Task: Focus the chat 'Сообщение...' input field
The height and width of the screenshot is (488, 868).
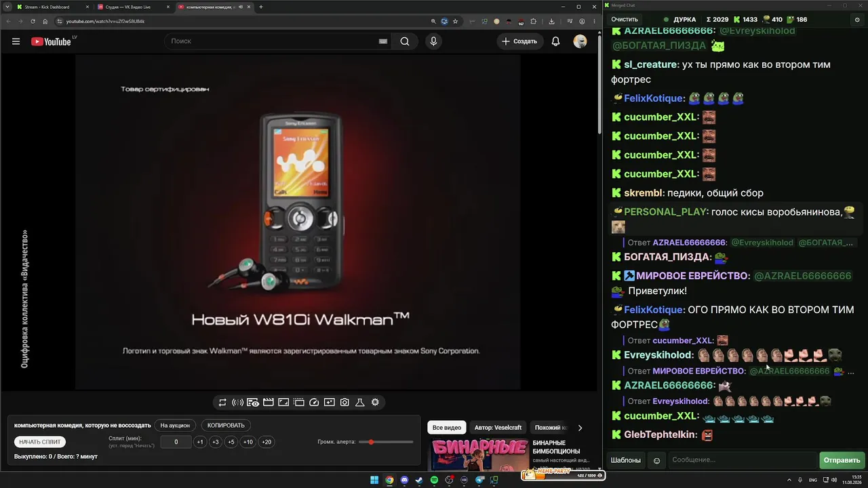Action: coord(743,460)
